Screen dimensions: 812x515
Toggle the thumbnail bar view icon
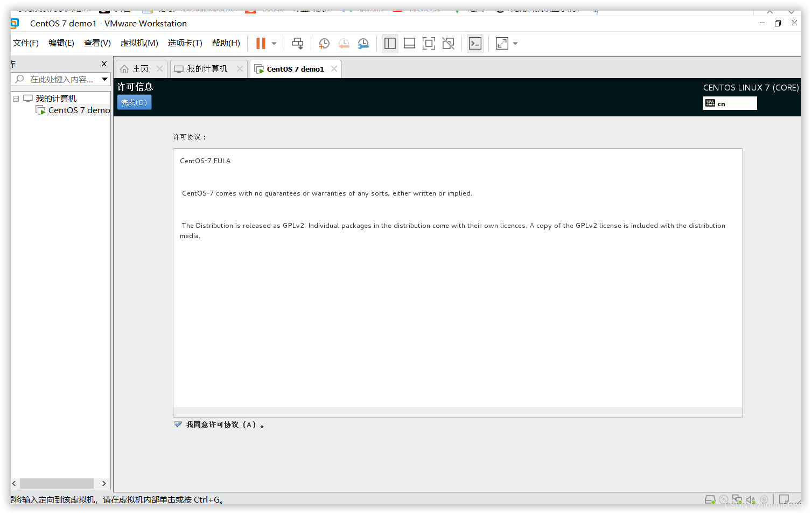pos(409,44)
